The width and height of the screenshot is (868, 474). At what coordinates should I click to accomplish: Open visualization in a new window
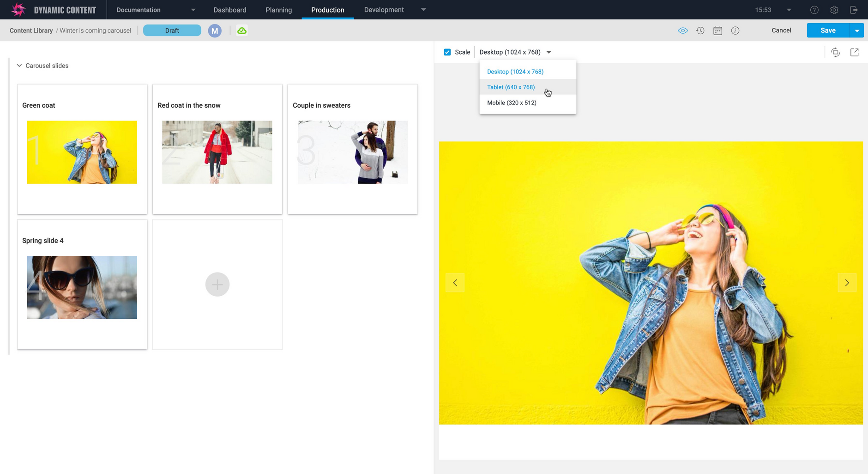(x=855, y=52)
